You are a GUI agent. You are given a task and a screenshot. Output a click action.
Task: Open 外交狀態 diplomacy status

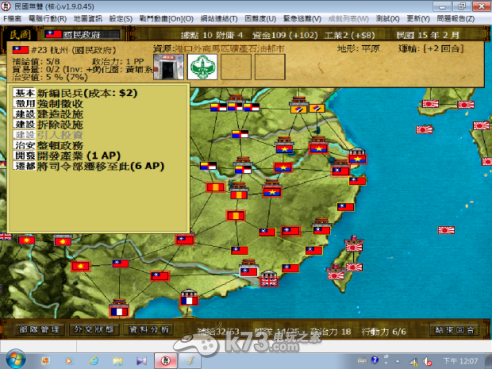pos(94,330)
